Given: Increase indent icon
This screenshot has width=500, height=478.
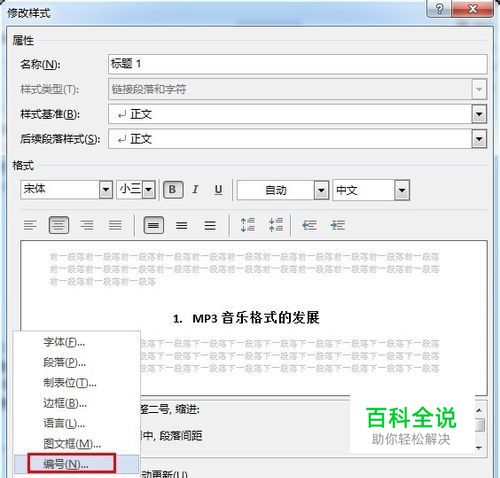Looking at the screenshot, I should click(x=338, y=225).
